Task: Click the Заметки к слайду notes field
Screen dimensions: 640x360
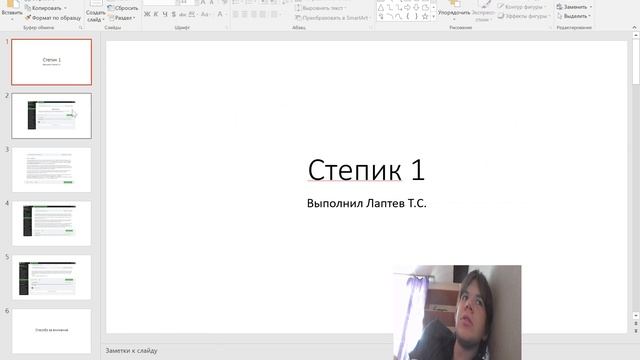Action: pos(131,351)
